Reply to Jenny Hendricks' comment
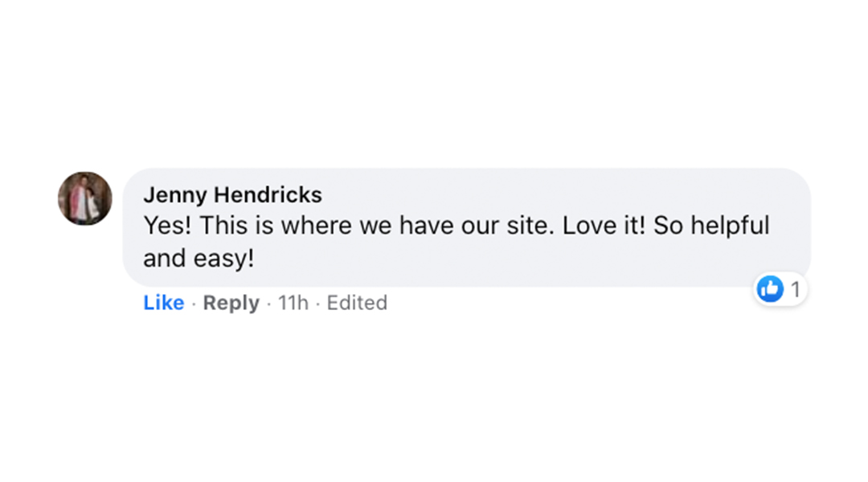Image resolution: width=868 pixels, height=482 pixels. [x=231, y=303]
